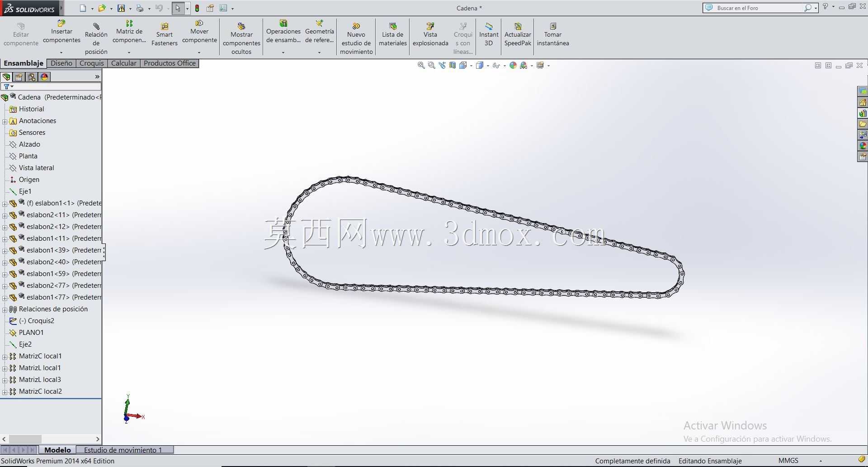Viewport: 868px width, 467px height.
Task: Click the feature tree filter field
Action: (x=51, y=86)
